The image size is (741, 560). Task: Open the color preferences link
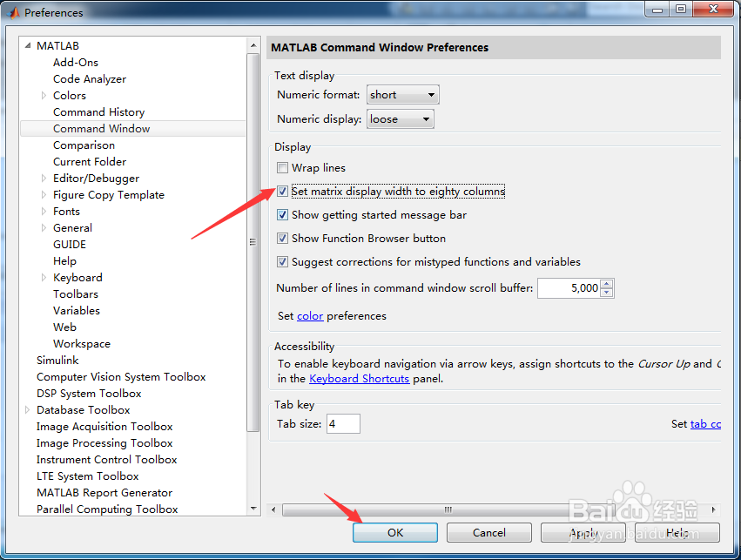point(310,315)
